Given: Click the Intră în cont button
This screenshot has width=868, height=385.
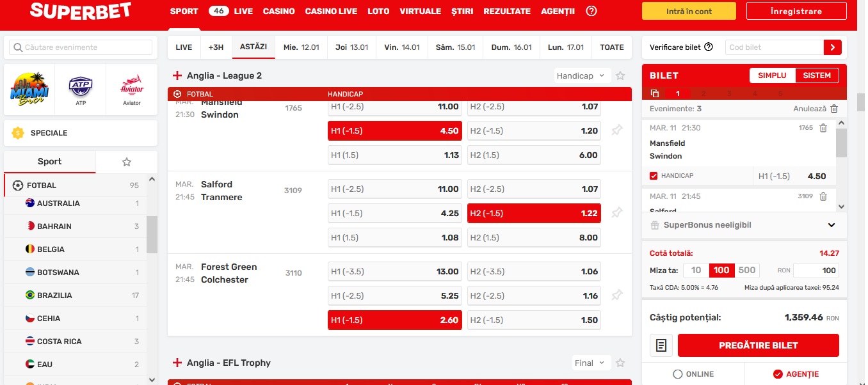Looking at the screenshot, I should click(689, 11).
